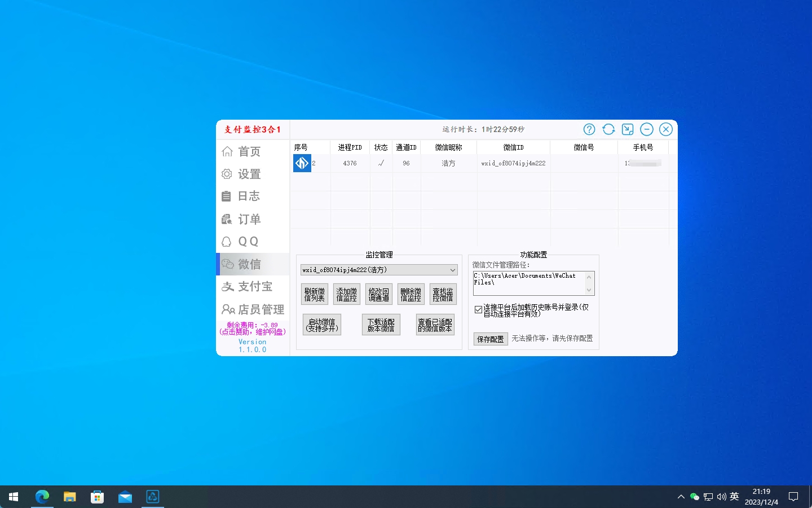Click the refresh arrows icon in title bar
This screenshot has height=508, width=812.
[608, 129]
